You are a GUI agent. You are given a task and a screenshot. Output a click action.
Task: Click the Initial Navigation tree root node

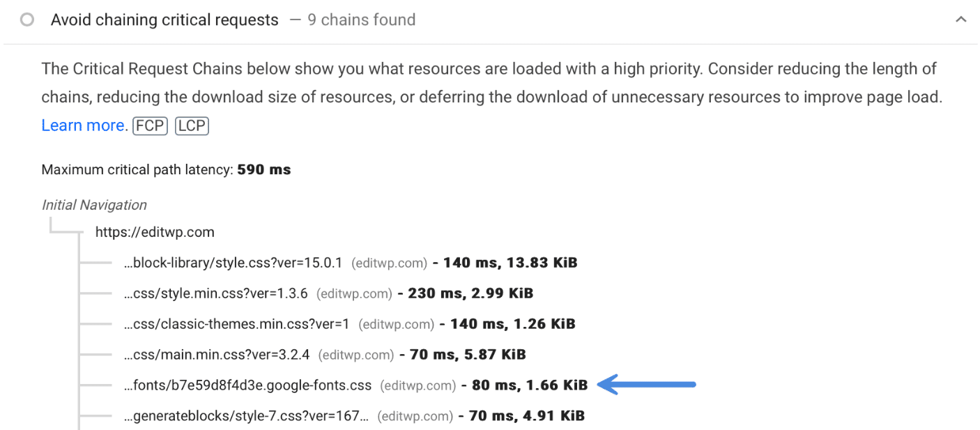click(x=93, y=204)
